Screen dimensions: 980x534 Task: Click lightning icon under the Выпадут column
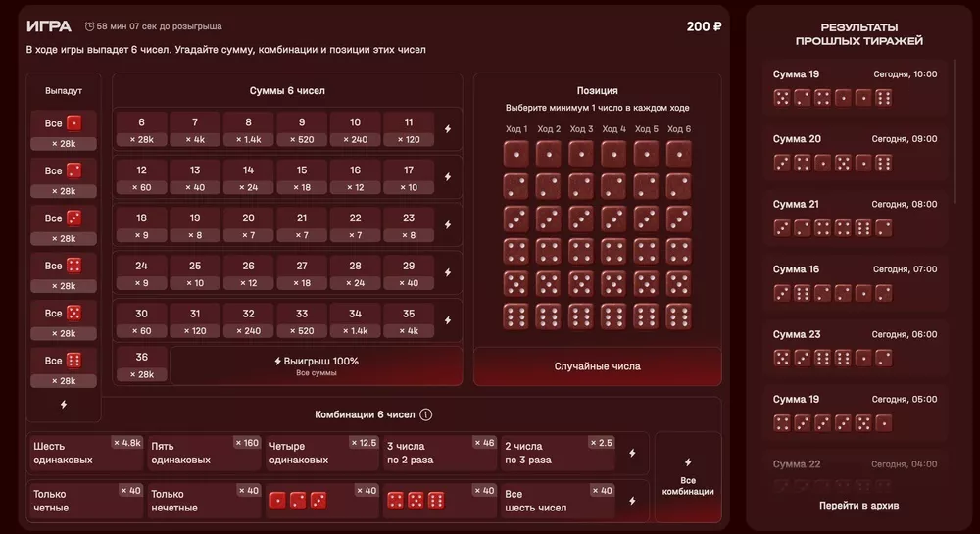point(64,404)
